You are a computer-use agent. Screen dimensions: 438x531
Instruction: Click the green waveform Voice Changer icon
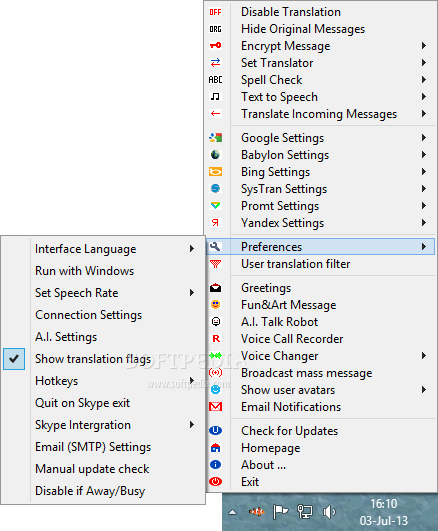(215, 356)
